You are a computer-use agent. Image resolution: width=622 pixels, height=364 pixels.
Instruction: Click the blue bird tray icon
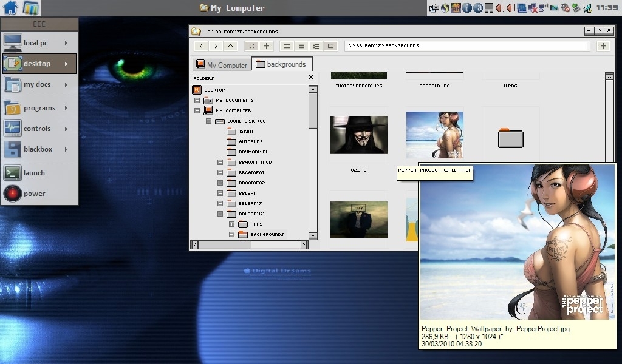point(587,7)
